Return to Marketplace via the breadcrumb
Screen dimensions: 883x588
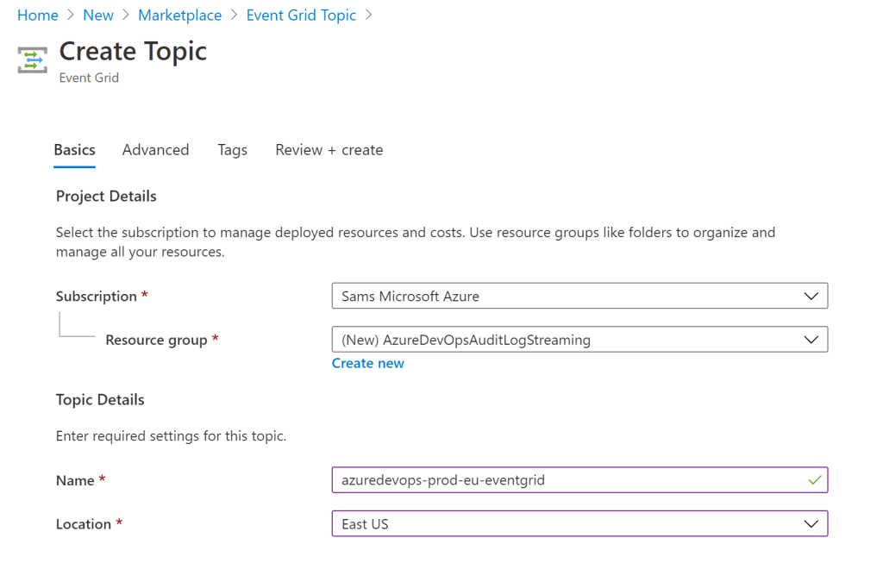[179, 16]
